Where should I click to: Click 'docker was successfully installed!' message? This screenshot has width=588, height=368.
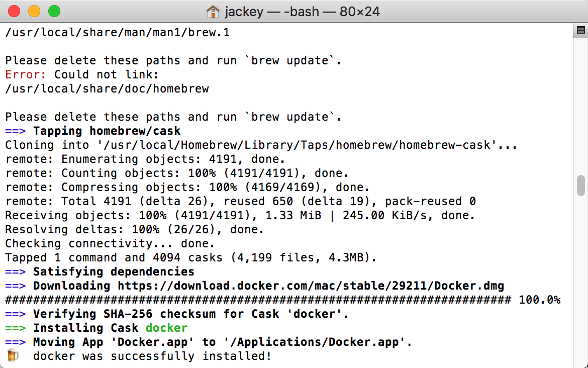tap(152, 356)
